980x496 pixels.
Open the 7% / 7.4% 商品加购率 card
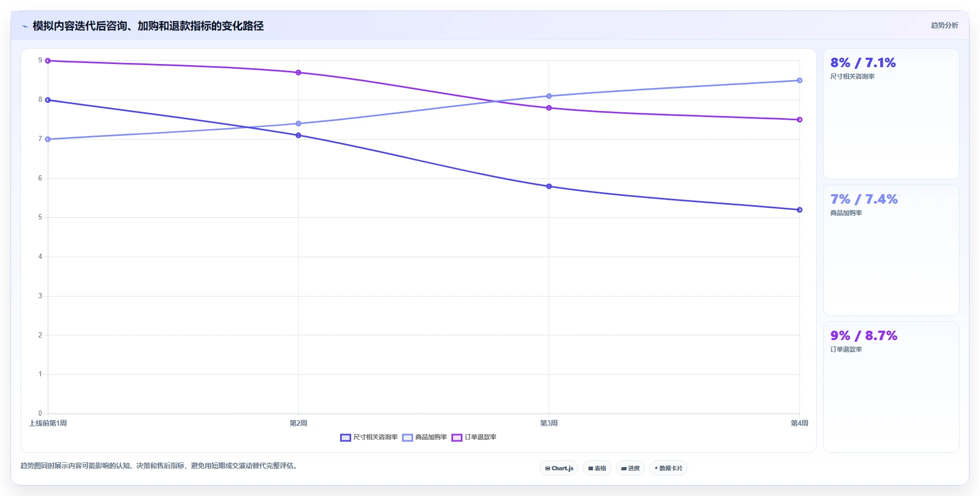[x=891, y=250]
